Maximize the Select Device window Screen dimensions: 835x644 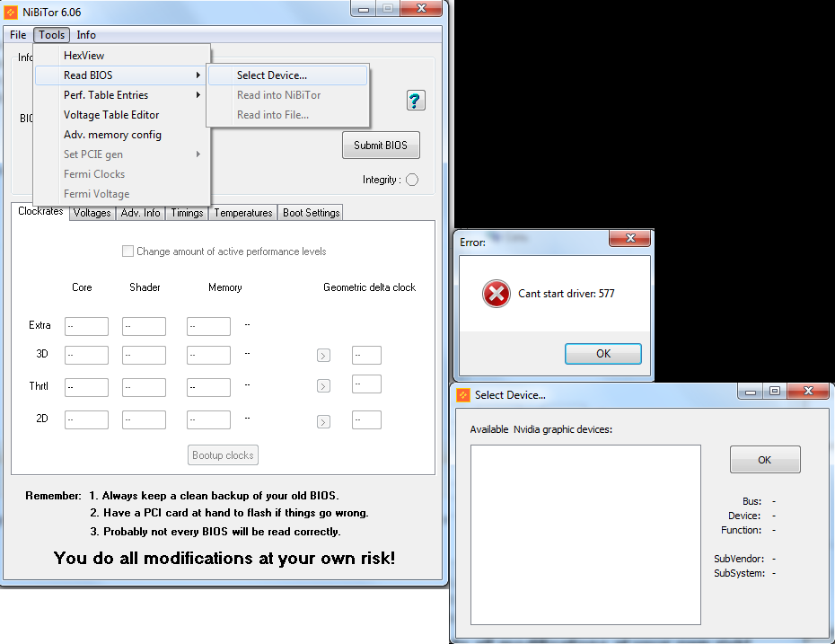pos(775,391)
